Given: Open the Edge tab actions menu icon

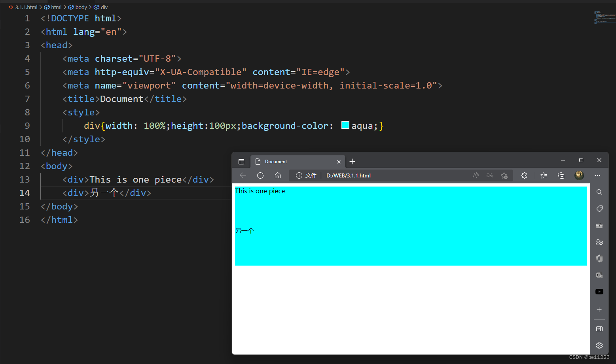Looking at the screenshot, I should point(241,162).
